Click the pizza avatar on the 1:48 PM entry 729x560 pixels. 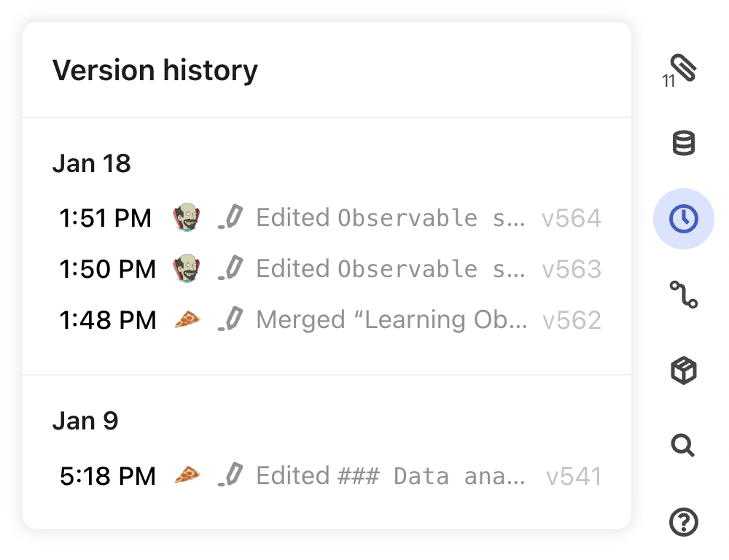pyautogui.click(x=187, y=319)
